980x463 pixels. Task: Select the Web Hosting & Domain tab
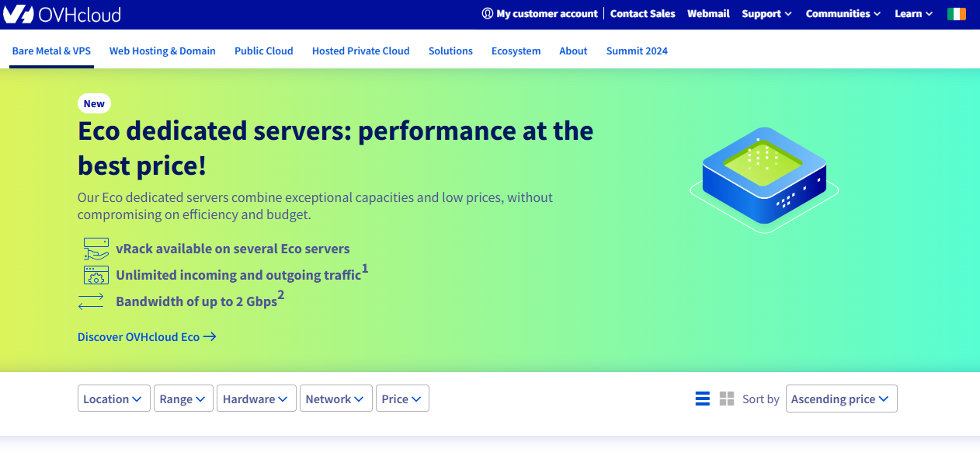pyautogui.click(x=162, y=50)
